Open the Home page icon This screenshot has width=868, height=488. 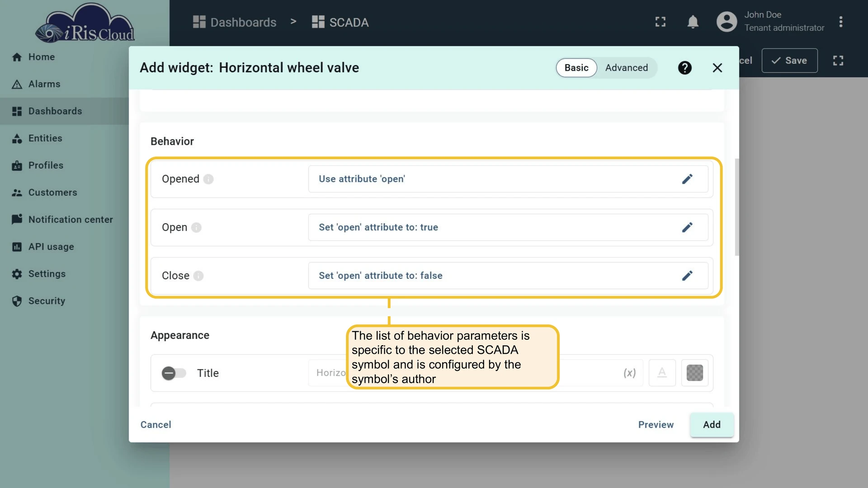pos(17,57)
